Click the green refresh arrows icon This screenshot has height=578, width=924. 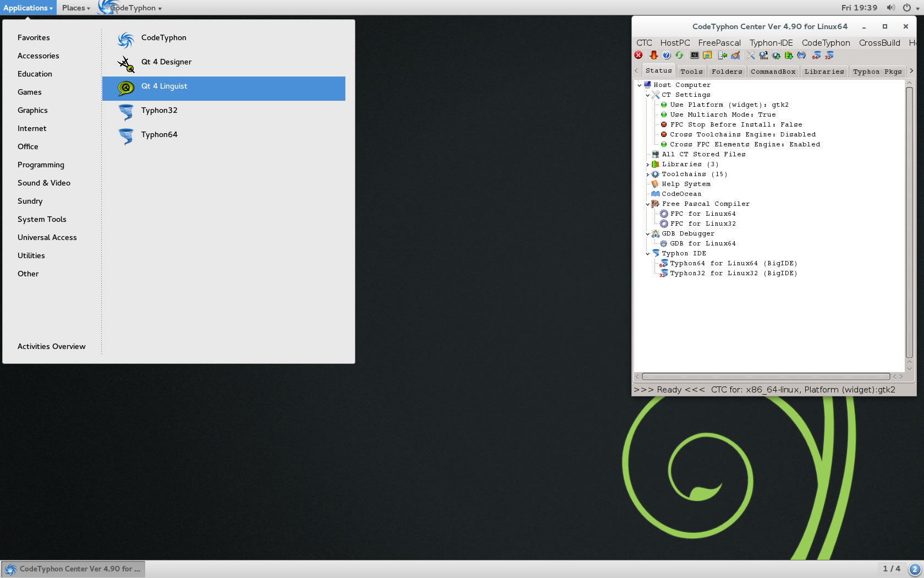tap(680, 55)
